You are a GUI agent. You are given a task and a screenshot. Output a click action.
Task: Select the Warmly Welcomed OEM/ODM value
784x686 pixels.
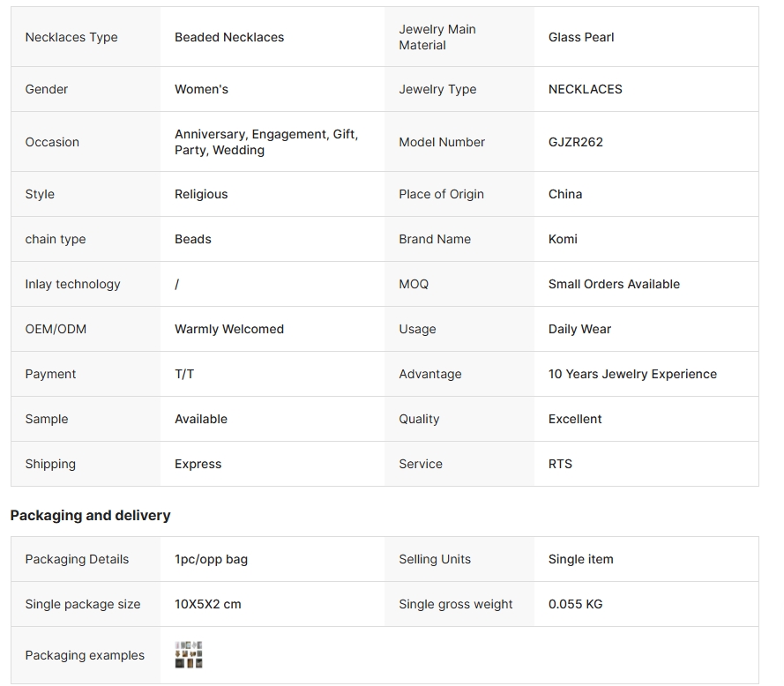click(x=229, y=329)
